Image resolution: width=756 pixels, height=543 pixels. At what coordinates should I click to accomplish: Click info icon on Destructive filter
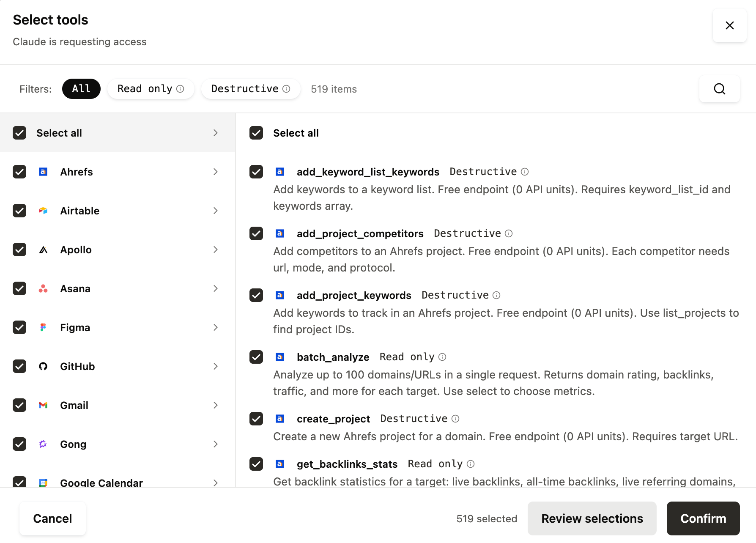click(286, 89)
